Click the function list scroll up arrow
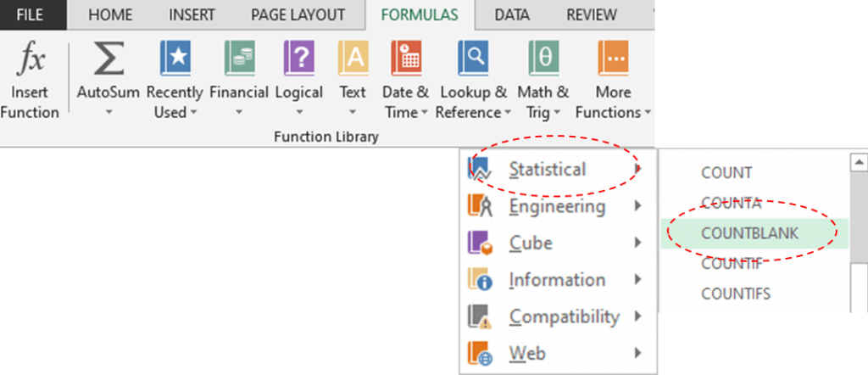868x375 pixels. [x=859, y=162]
